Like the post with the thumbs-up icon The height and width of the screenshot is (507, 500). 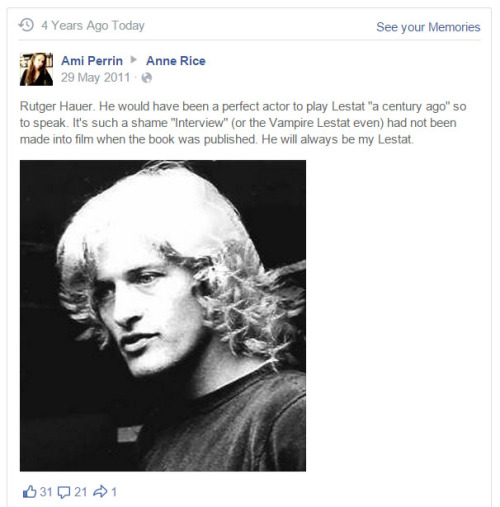click(x=29, y=492)
